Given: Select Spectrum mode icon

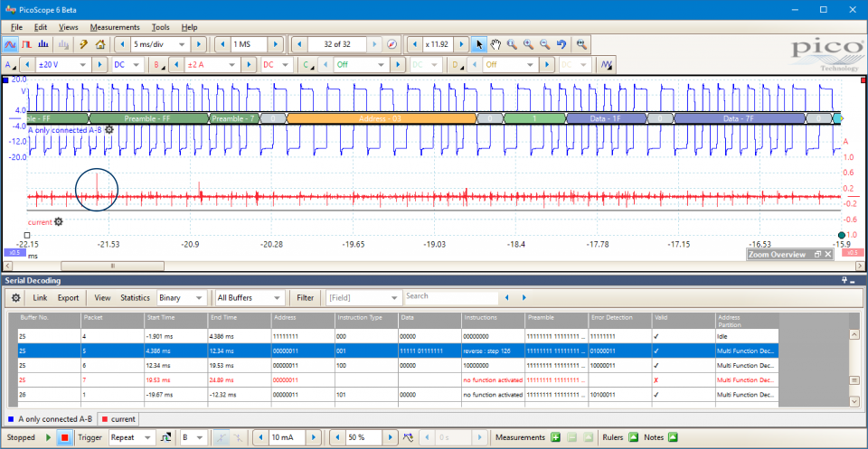Looking at the screenshot, I should point(45,44).
